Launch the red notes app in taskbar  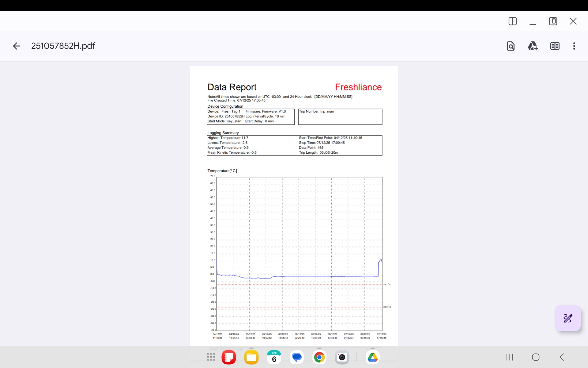pos(229,357)
